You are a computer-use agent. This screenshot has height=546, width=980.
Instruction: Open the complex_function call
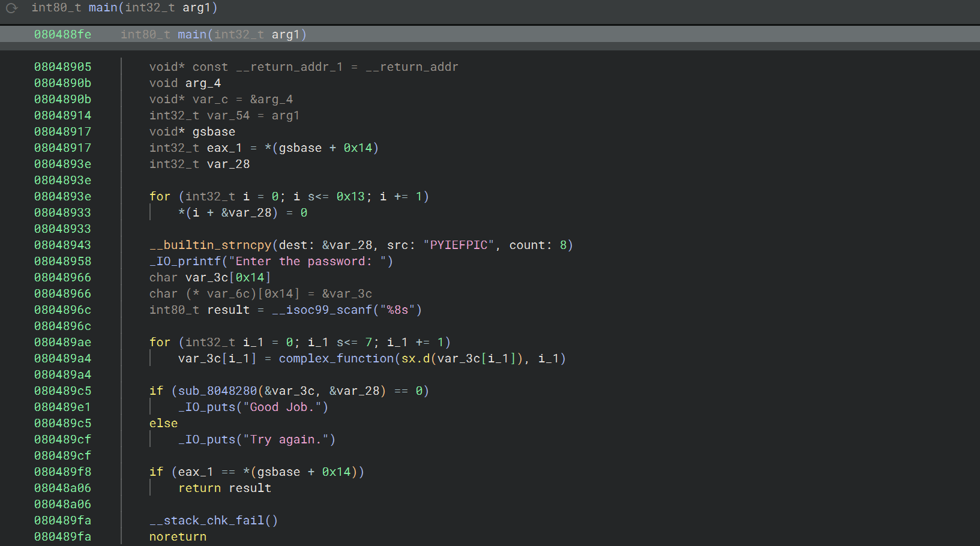[x=336, y=358]
